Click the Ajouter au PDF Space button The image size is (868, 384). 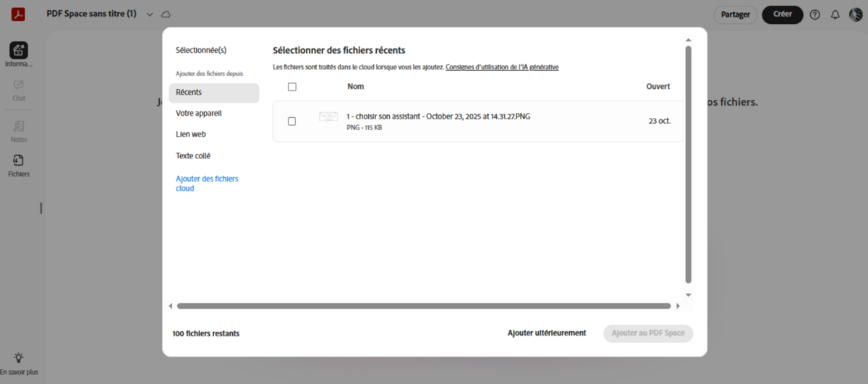(648, 333)
